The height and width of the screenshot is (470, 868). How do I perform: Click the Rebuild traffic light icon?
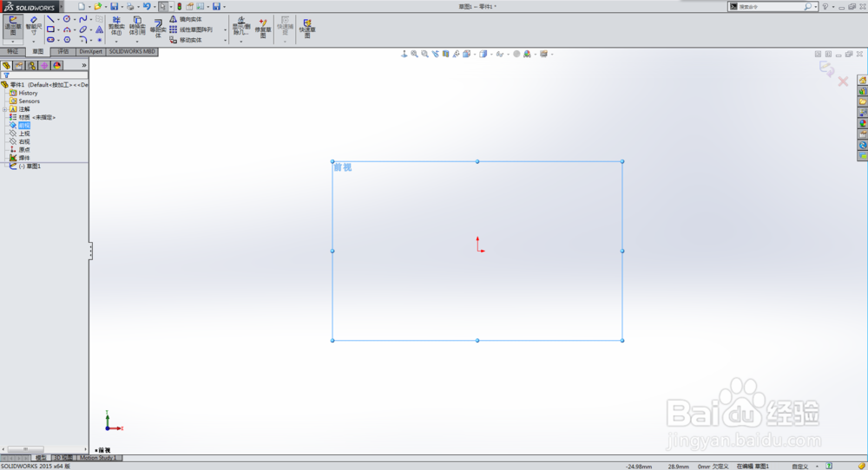[x=180, y=7]
